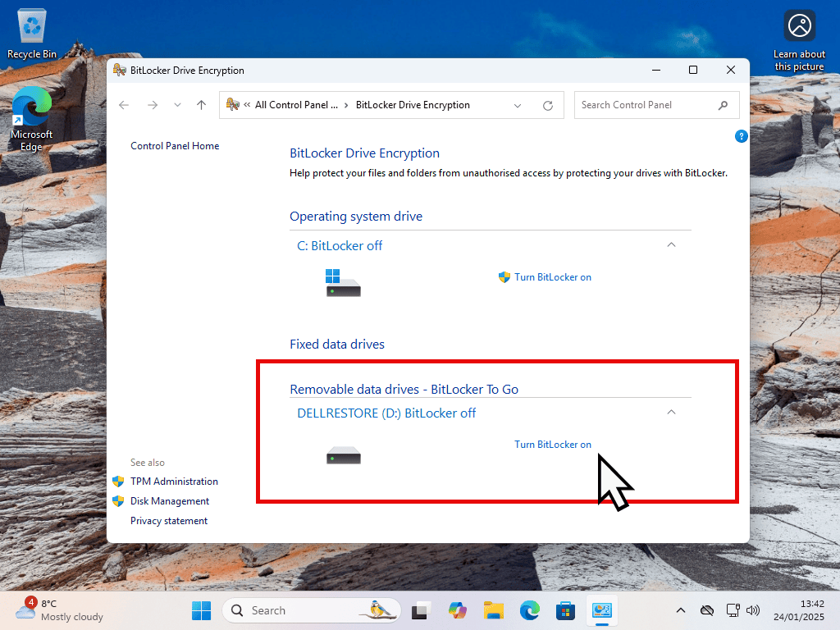Open Microsoft Store from the taskbar
The height and width of the screenshot is (630, 840).
pyautogui.click(x=565, y=610)
